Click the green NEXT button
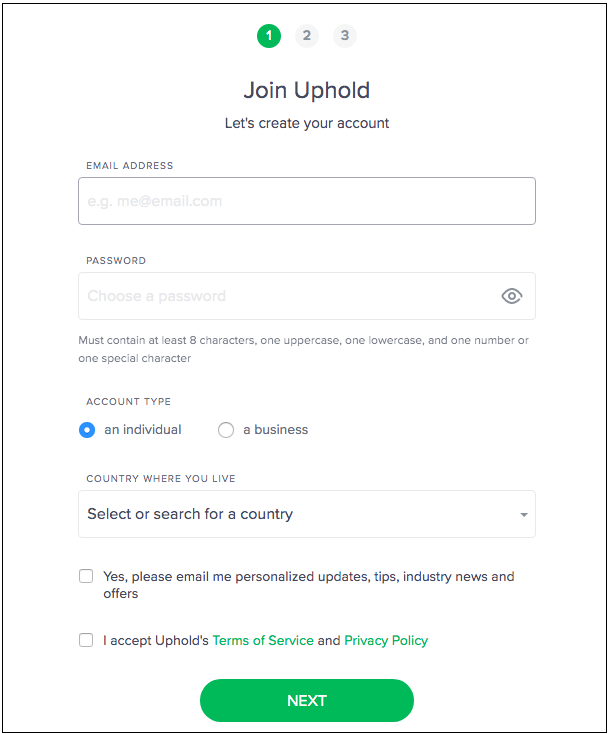The width and height of the screenshot is (609, 734). pyautogui.click(x=307, y=700)
